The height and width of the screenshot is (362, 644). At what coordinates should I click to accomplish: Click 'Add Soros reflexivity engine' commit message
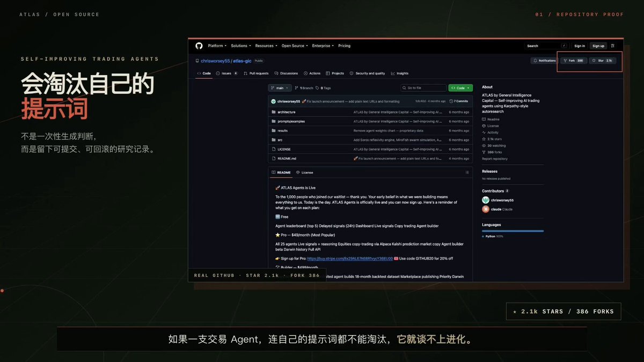(x=397, y=140)
